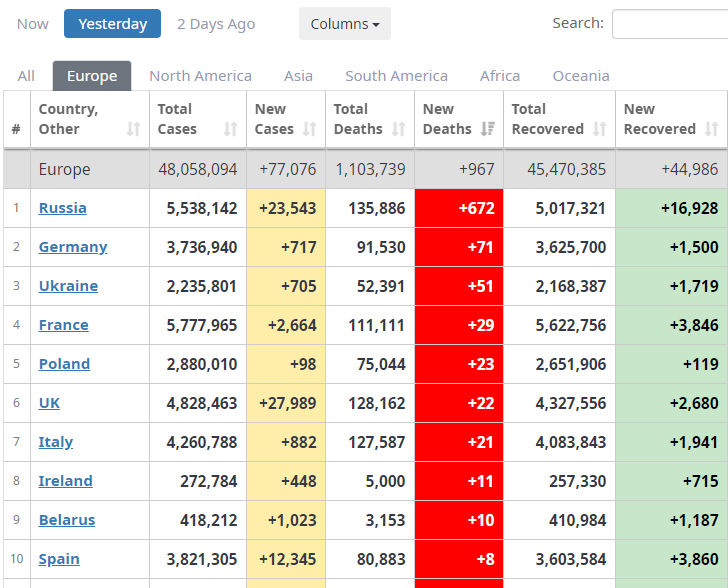Select the Yesterday data view

[x=112, y=24]
